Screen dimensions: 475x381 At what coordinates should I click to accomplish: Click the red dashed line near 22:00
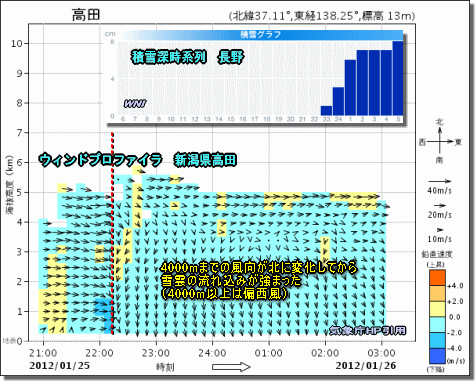[x=112, y=233]
